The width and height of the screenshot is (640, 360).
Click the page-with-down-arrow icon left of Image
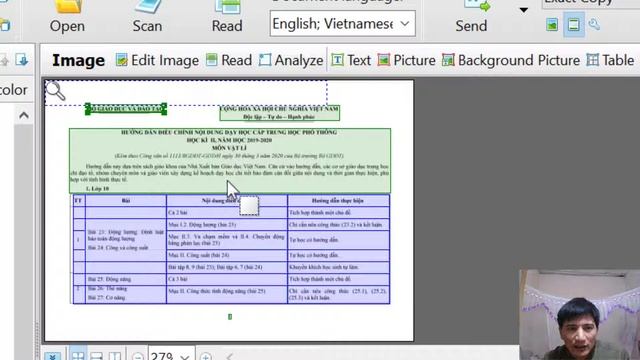[22, 60]
